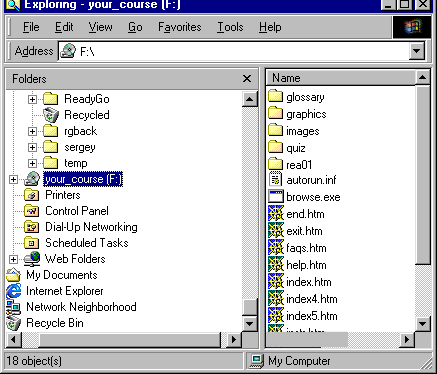
Task: Click the file list scroll down arrow
Action: coord(422,323)
